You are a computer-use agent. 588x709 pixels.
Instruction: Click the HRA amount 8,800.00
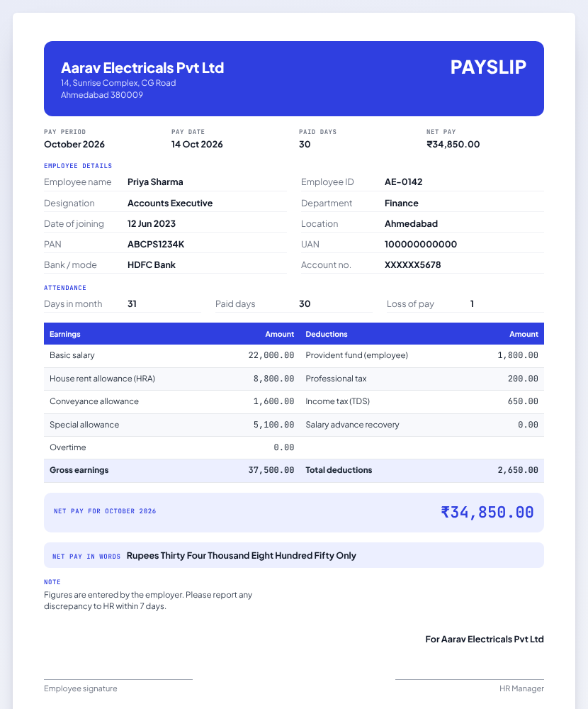point(274,379)
